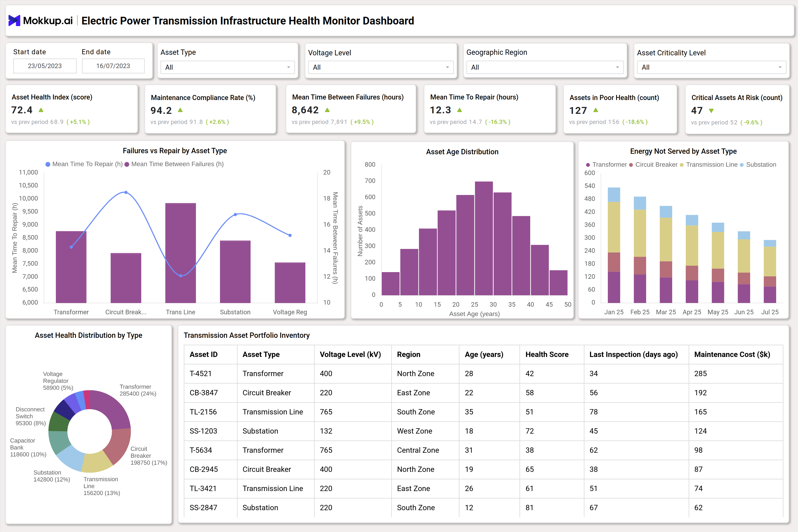Click asset ID TL-2156 in the table
Viewport: 798px width, 532px height.
(x=203, y=412)
